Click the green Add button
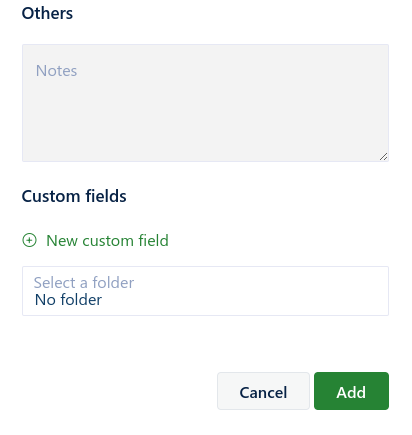Image resolution: width=412 pixels, height=435 pixels. coord(351,391)
